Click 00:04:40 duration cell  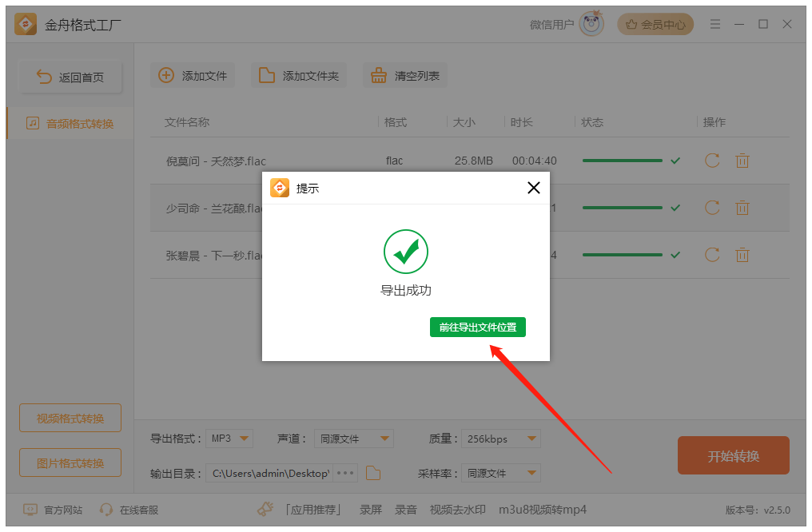pyautogui.click(x=534, y=161)
